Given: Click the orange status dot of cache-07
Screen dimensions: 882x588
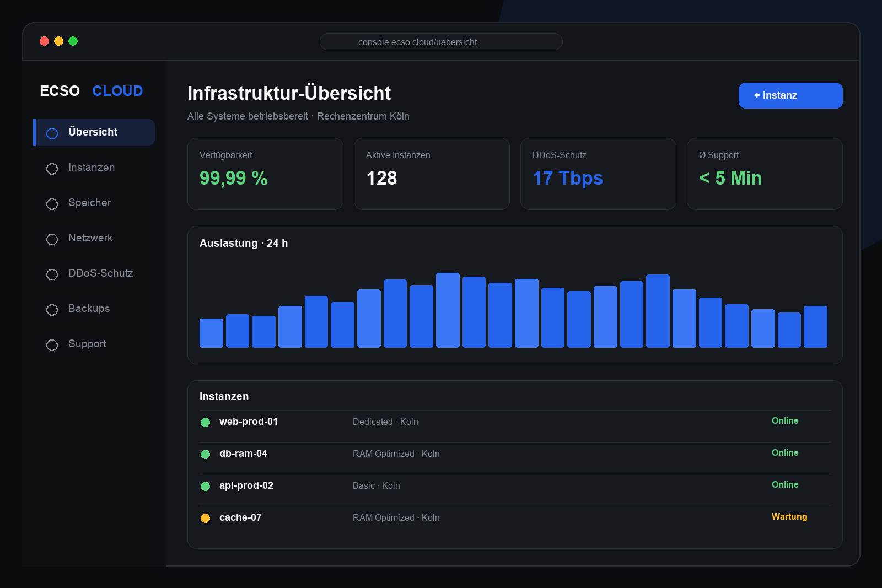Looking at the screenshot, I should (205, 518).
